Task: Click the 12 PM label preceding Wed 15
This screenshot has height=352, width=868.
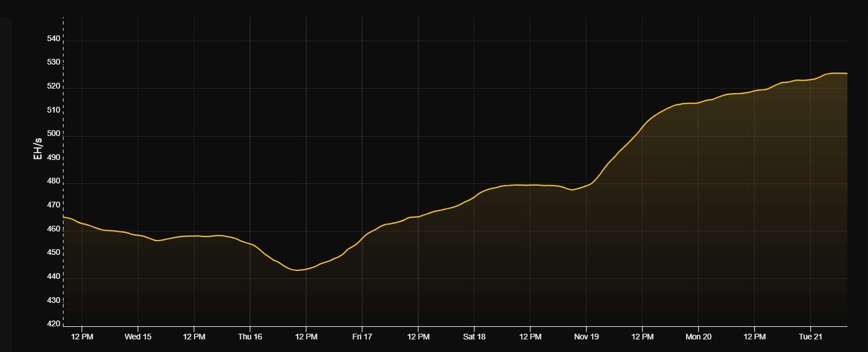Action: click(x=82, y=337)
